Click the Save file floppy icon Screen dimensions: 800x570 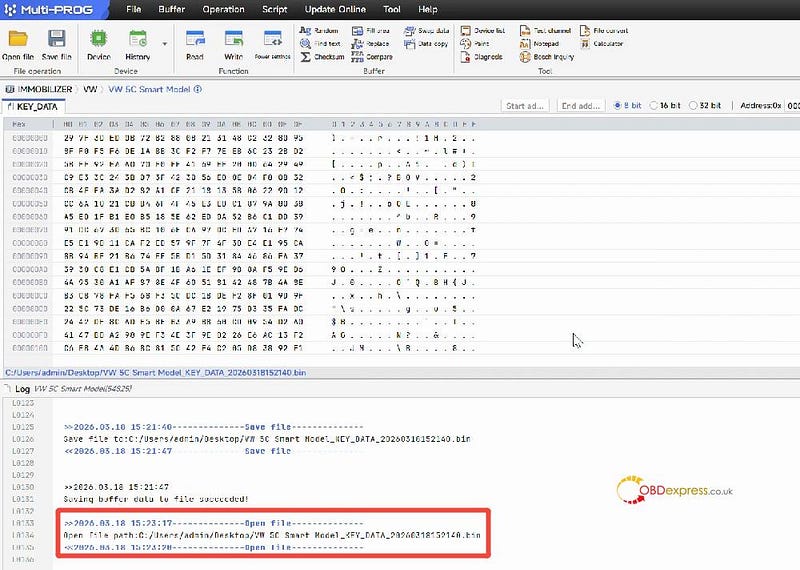[56, 44]
